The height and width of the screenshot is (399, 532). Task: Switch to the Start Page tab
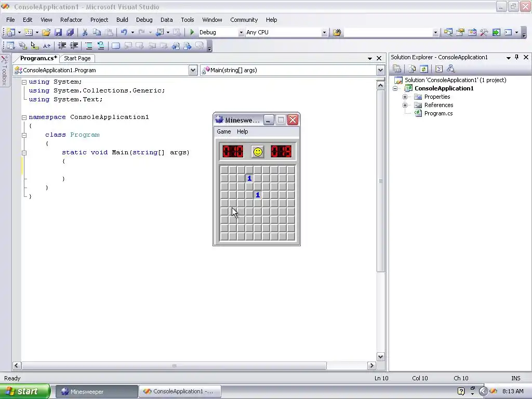pyautogui.click(x=77, y=58)
